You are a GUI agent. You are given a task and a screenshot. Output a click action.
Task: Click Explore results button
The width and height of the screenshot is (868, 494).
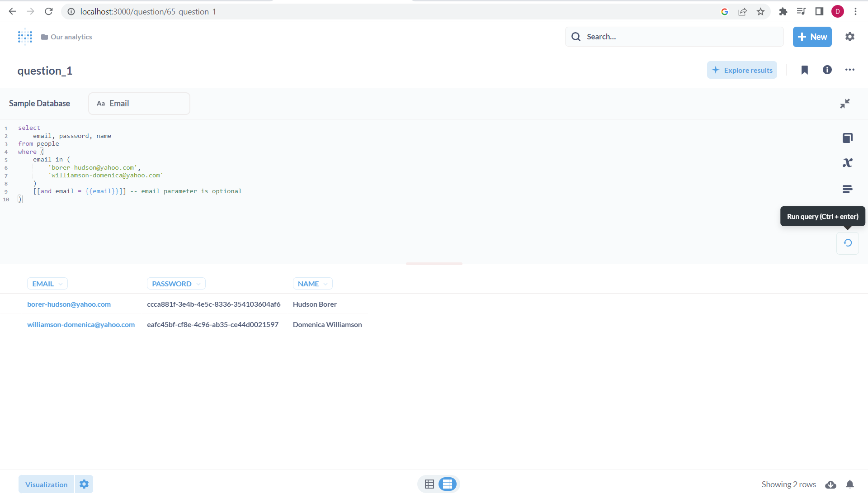point(742,70)
